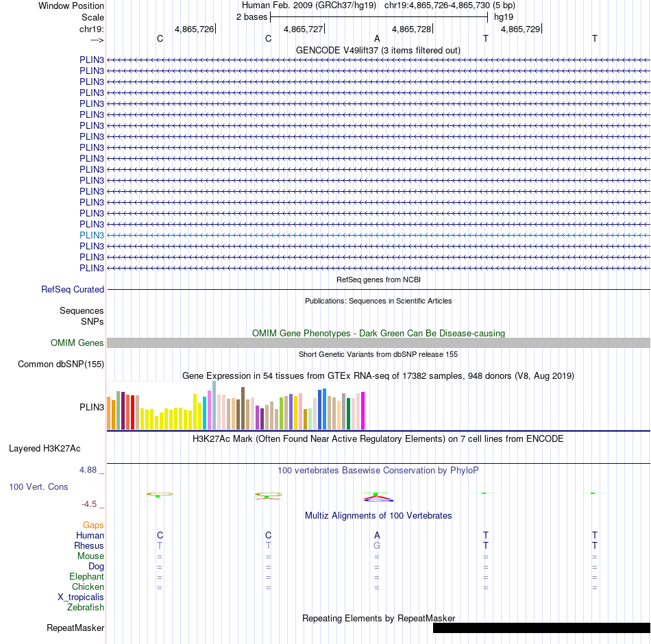Viewport: 651px width, 644px height.
Task: Click the 'chr19:' ruler label
Action: (x=92, y=29)
